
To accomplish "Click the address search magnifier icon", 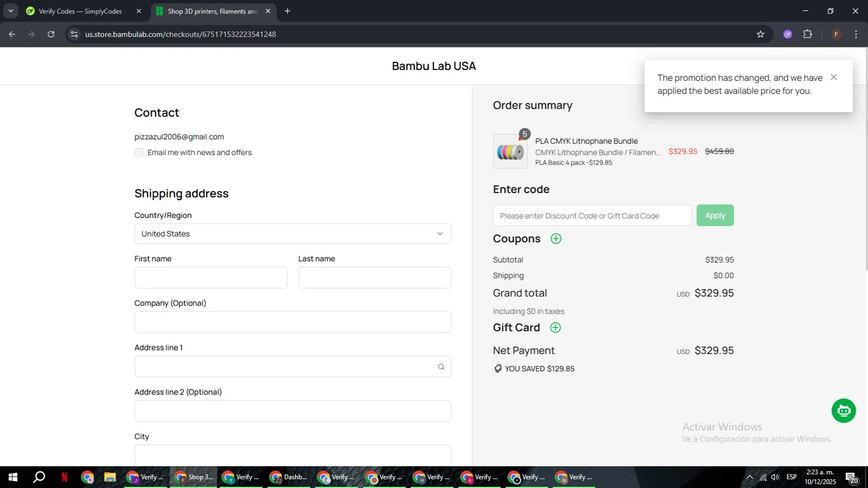I will pyautogui.click(x=442, y=367).
